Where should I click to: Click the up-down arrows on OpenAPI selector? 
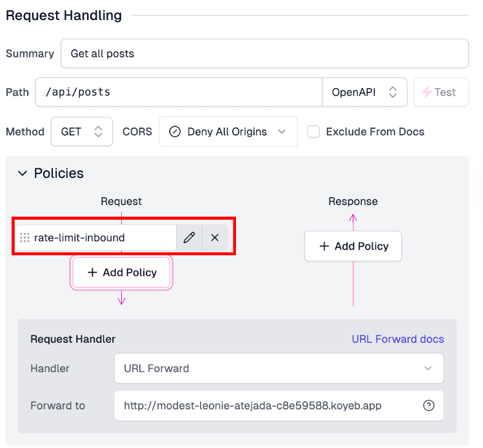pyautogui.click(x=392, y=92)
